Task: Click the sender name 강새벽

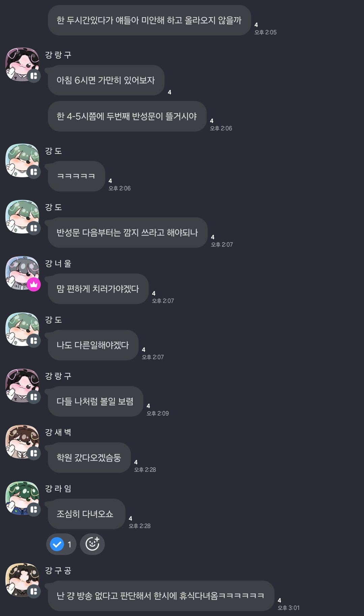Action: coord(58,432)
